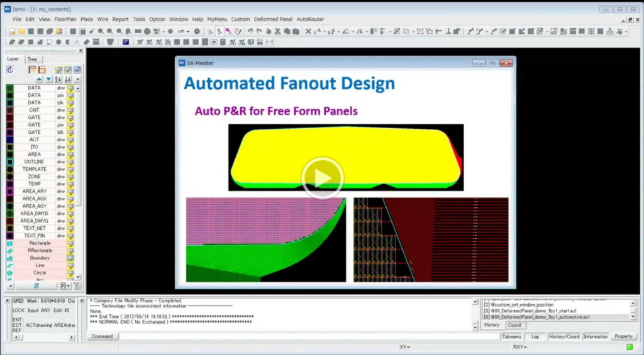
Task: Open the Deformed Panel menu
Action: point(273,19)
